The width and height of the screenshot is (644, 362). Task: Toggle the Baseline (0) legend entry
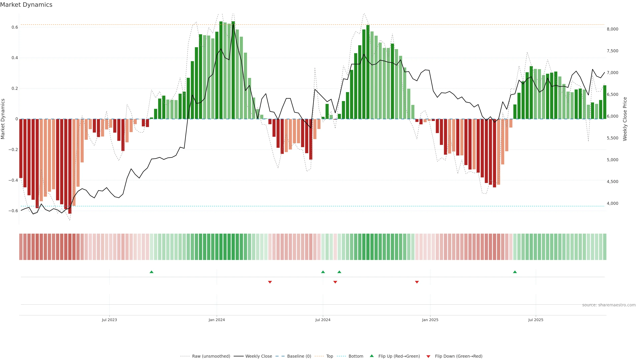[x=299, y=356]
